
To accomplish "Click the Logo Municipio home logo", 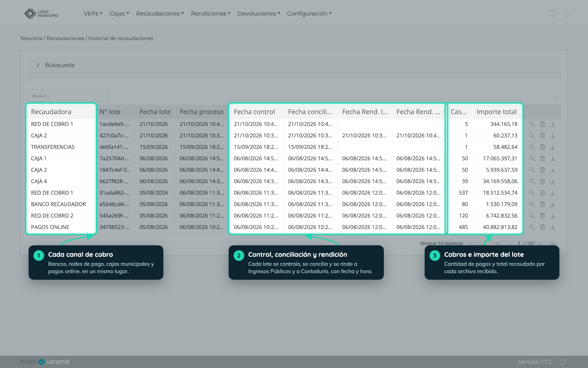I will coord(41,14).
